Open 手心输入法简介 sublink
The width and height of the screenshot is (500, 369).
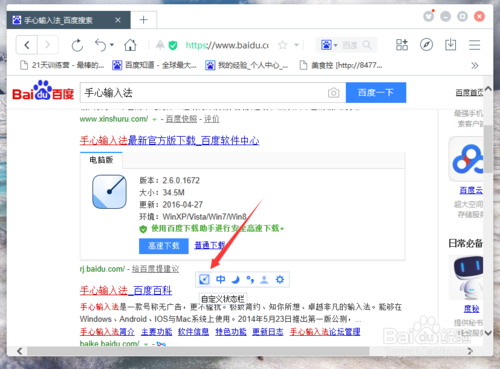(107, 332)
